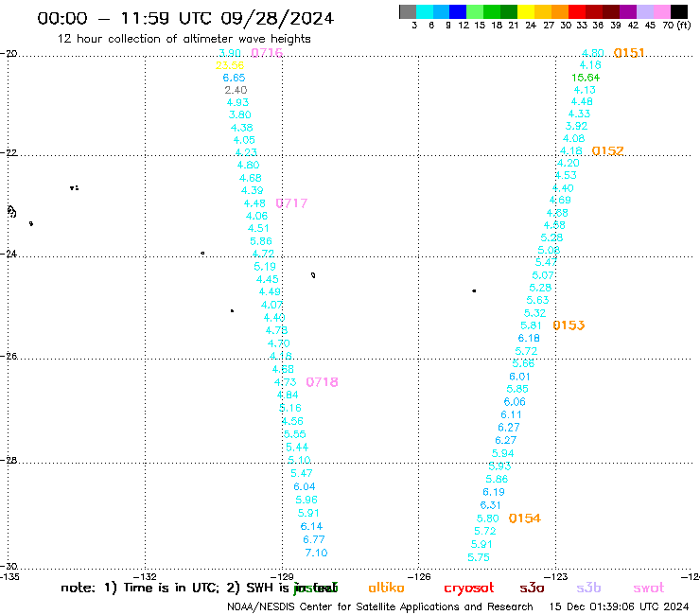Click the 12 hour collection subtitle
Image resolution: width=700 pixels, height=615 pixels.
184,40
